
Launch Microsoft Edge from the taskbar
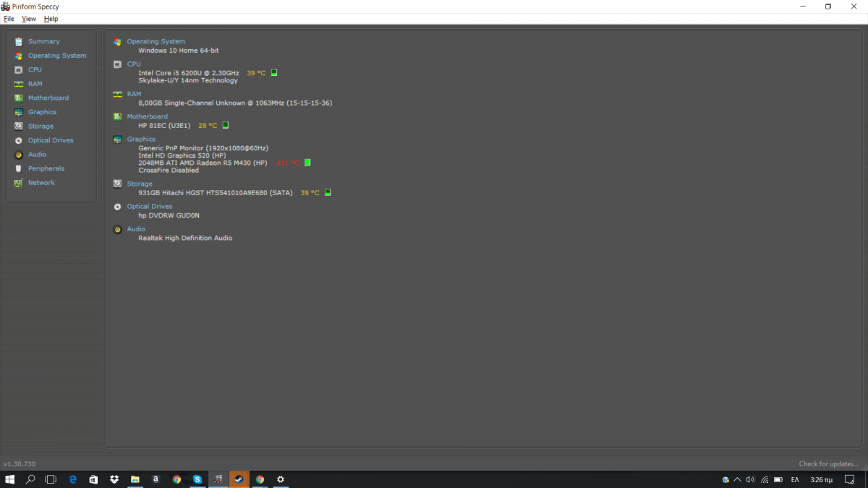[x=72, y=479]
